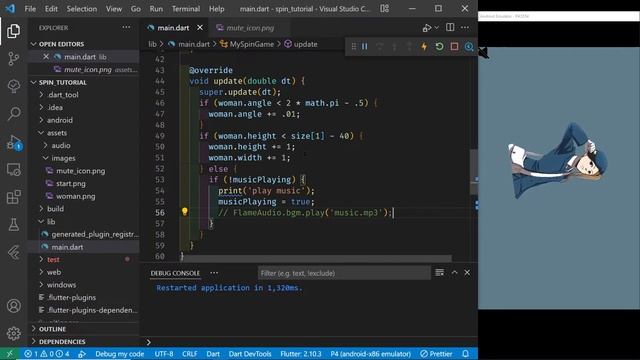Close the main.dart editor tab

(x=200, y=27)
